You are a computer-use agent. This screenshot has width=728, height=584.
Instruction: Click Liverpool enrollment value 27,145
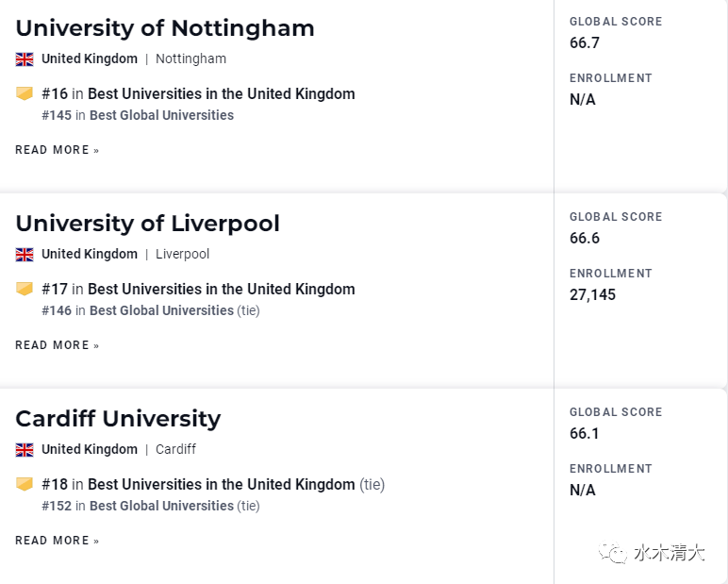(592, 294)
